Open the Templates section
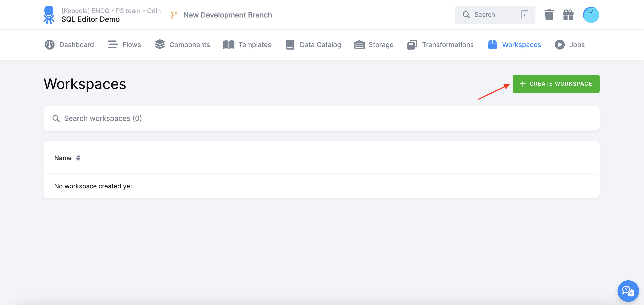The height and width of the screenshot is (305, 644). point(247,45)
